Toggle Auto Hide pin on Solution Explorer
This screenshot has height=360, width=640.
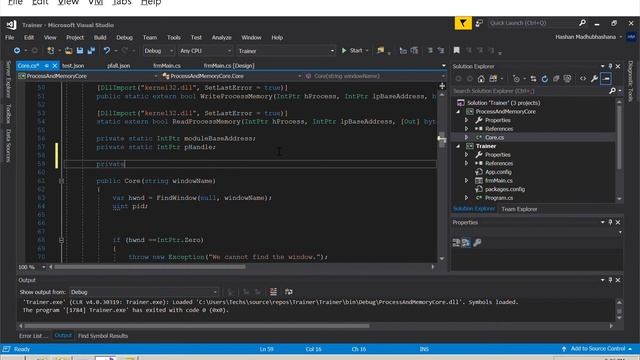(x=610, y=66)
